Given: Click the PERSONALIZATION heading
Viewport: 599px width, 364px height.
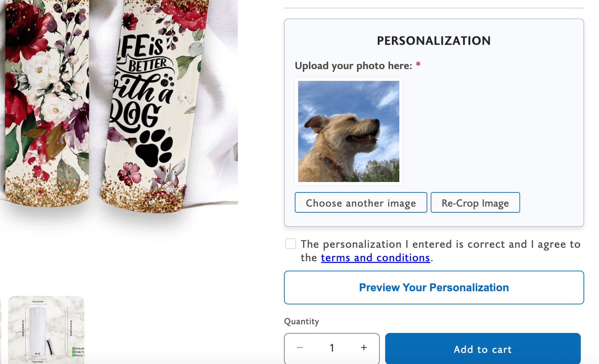Looking at the screenshot, I should click(x=434, y=41).
